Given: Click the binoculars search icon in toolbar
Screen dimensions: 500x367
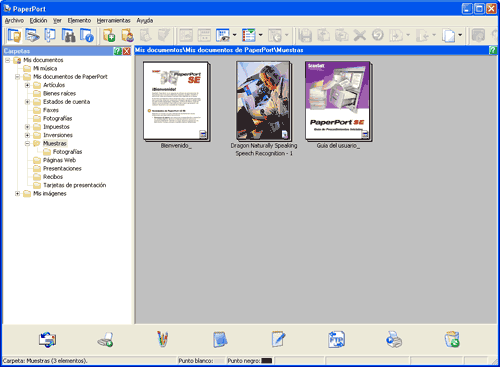Looking at the screenshot, I should pos(68,35).
